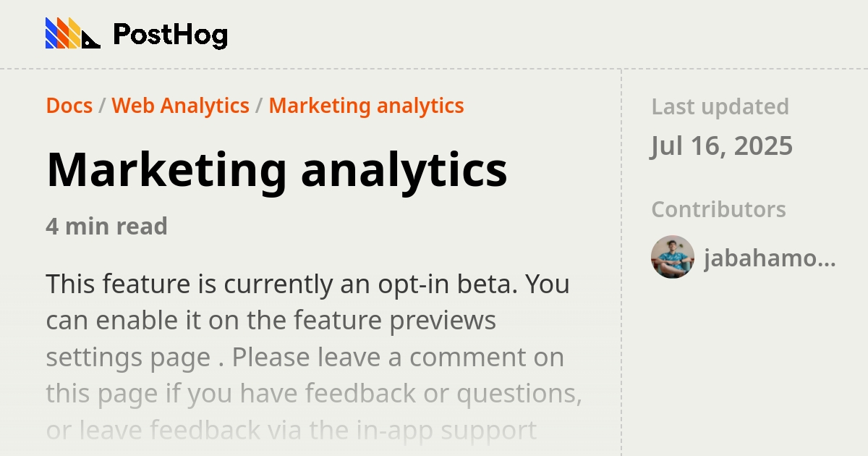Image resolution: width=868 pixels, height=456 pixels.
Task: Click the Last updated label
Action: (x=720, y=106)
